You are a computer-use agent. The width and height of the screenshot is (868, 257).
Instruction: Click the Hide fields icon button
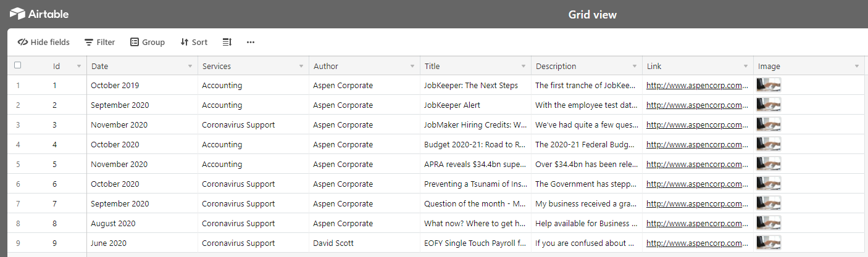point(43,42)
